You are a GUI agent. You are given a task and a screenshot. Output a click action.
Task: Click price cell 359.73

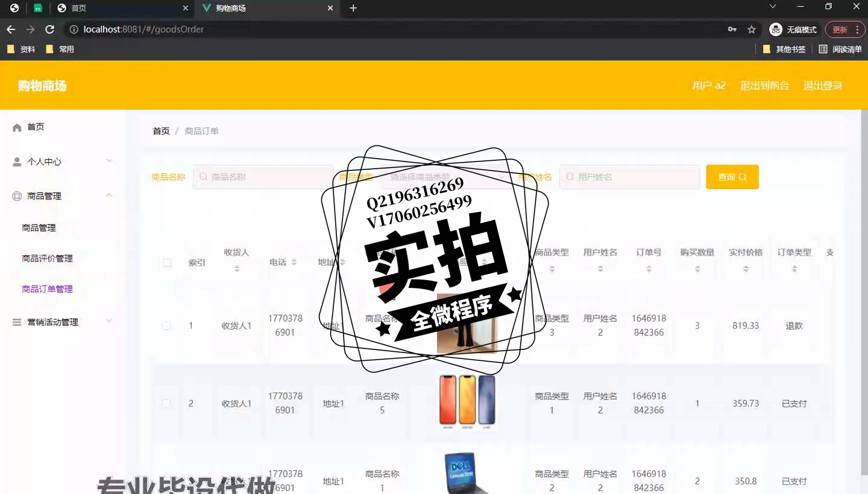[746, 404]
